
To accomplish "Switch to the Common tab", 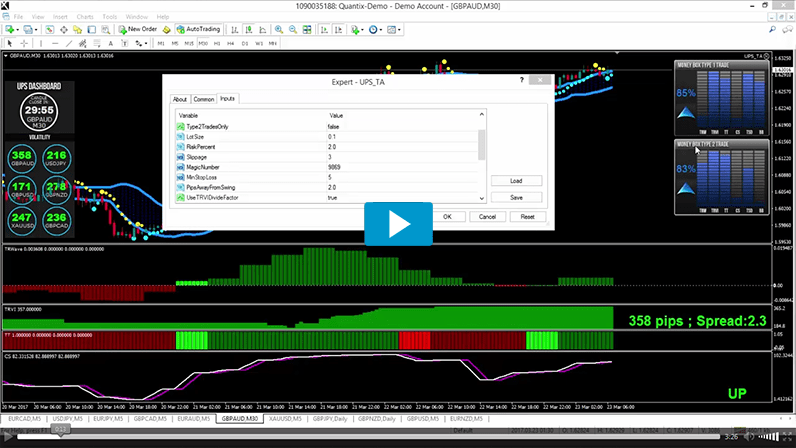I will click(x=204, y=99).
